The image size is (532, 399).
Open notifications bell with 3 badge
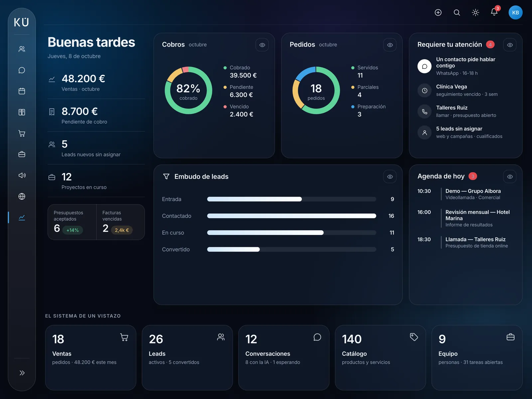point(494,12)
